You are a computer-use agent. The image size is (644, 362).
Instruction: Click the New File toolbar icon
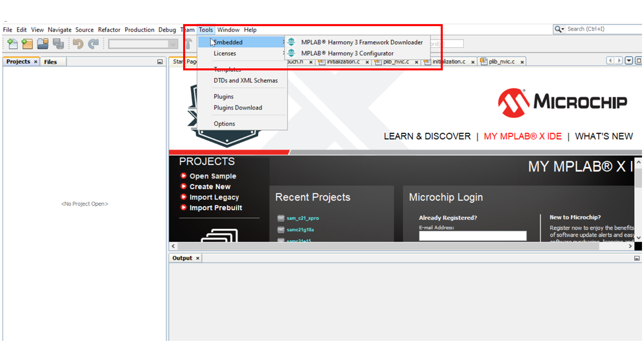pyautogui.click(x=13, y=44)
